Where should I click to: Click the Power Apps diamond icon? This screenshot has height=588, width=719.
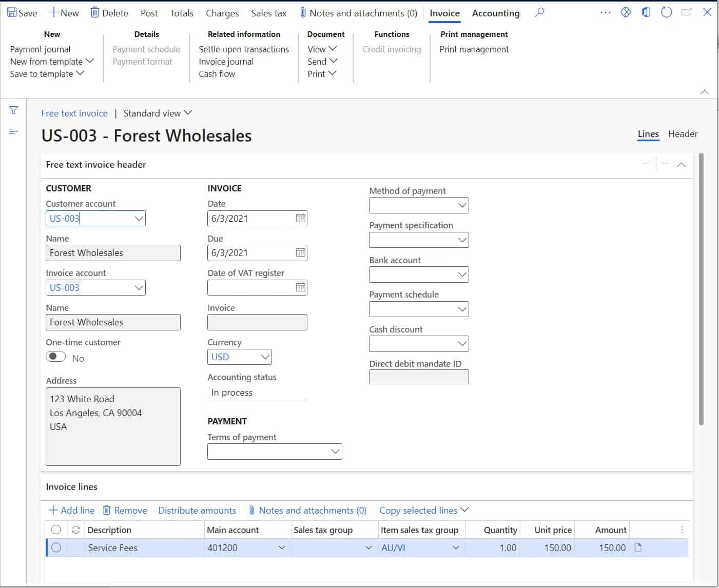click(626, 12)
